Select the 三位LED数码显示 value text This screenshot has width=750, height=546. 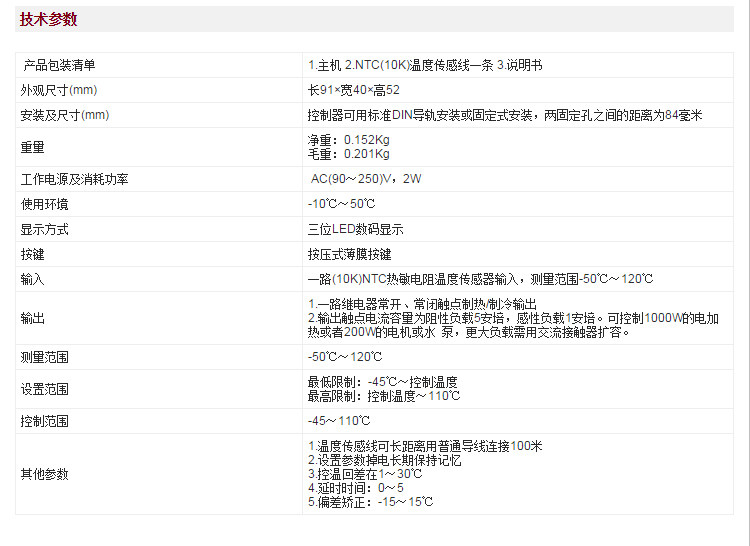tap(356, 229)
